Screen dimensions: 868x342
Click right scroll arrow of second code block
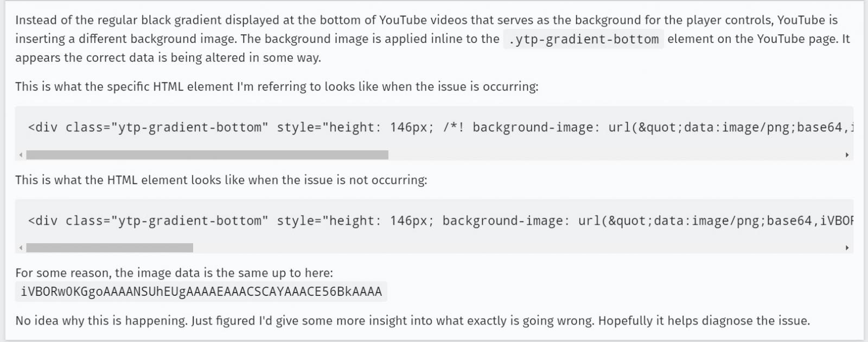pos(847,248)
